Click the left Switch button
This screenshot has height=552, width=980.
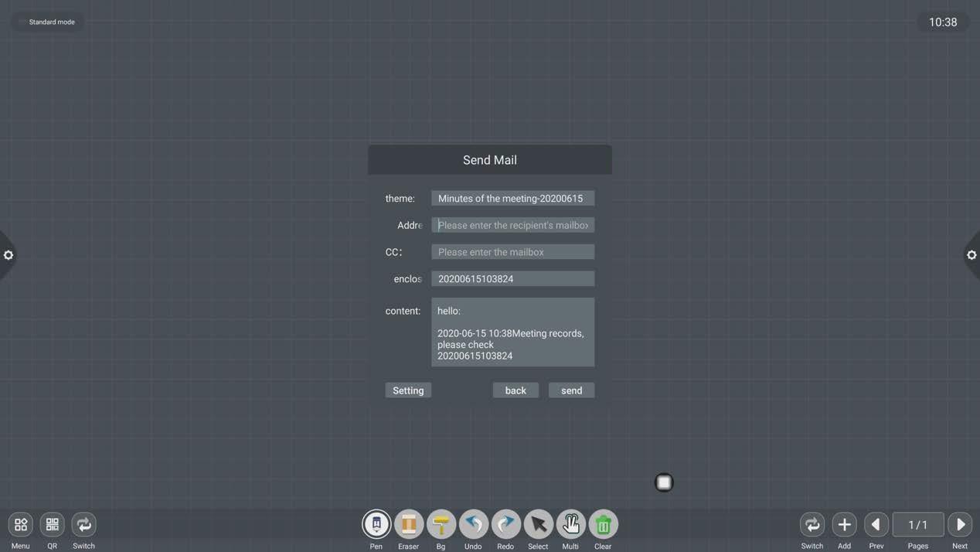point(83,524)
